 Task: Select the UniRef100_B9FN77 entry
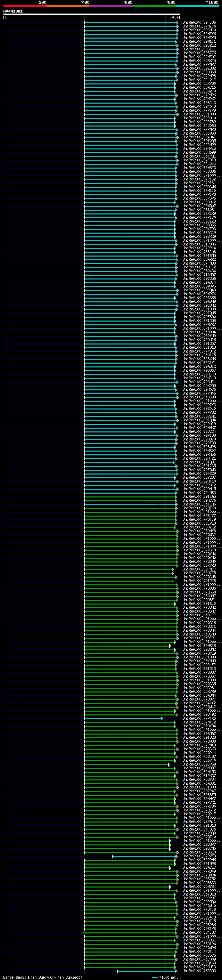pos(199,569)
